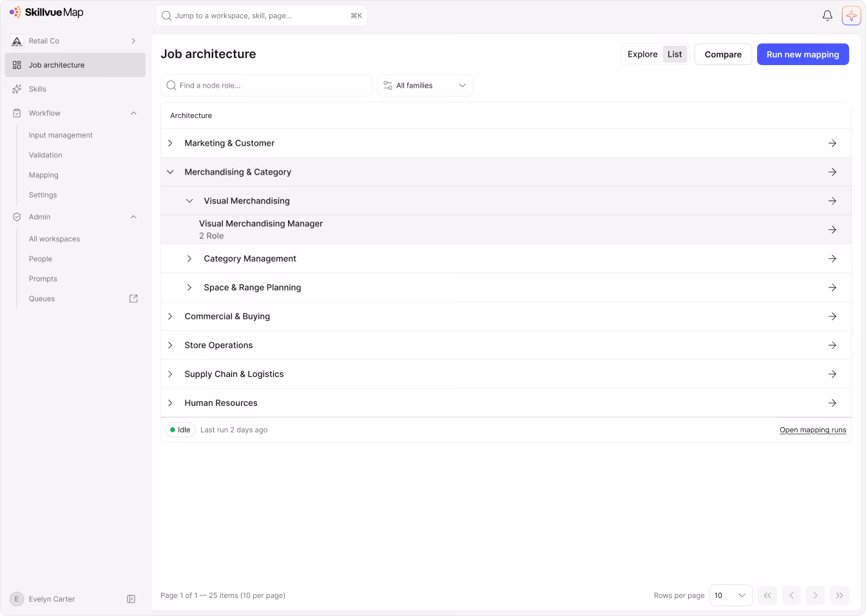Screen dimensions: 866x616
Task: Go to first page button
Action: (x=767, y=595)
